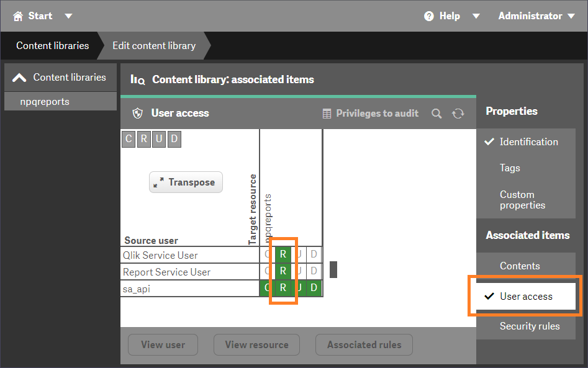Screen dimensions: 588x368
Task: Click the green R cell for Report Service User
Action: [x=283, y=271]
